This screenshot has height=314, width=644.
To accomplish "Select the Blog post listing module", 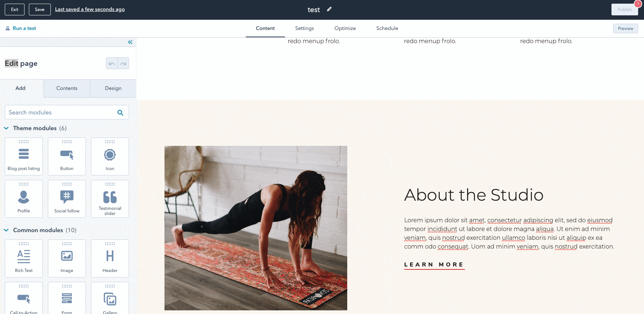I will click(x=24, y=156).
